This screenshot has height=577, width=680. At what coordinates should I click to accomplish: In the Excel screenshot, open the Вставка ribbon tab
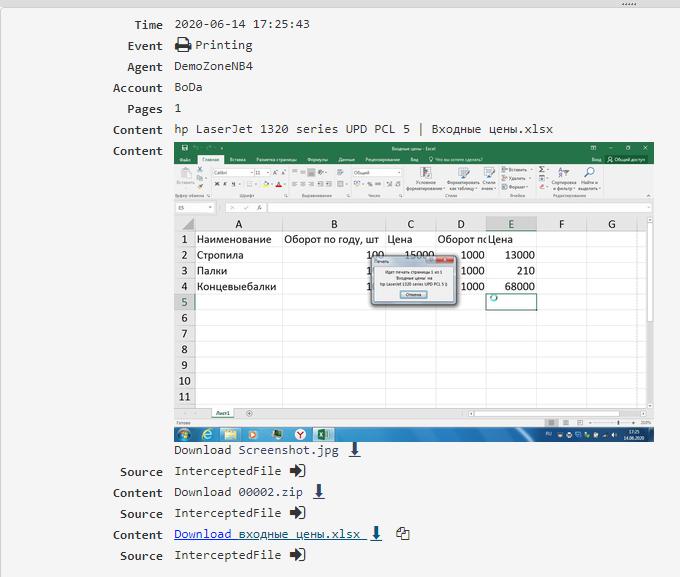(238, 159)
